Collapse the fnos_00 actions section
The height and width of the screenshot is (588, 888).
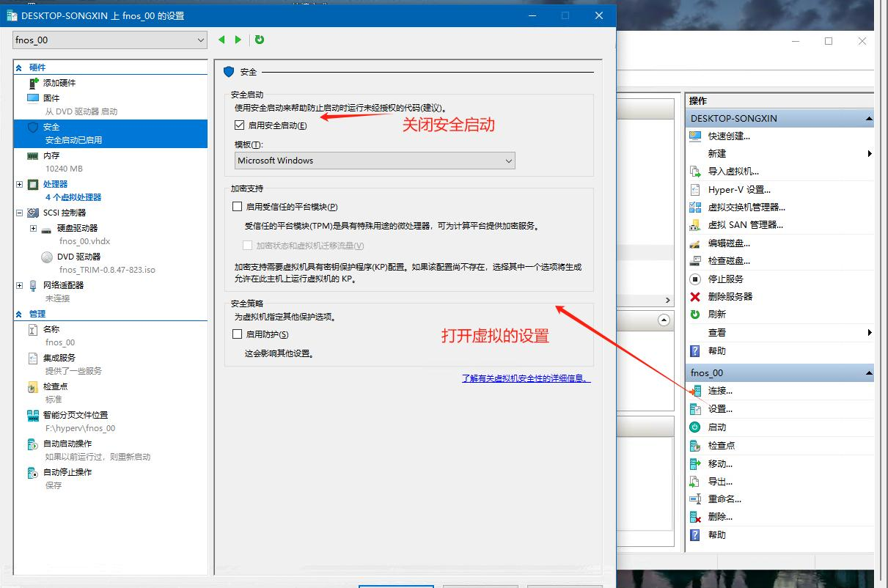click(x=869, y=373)
